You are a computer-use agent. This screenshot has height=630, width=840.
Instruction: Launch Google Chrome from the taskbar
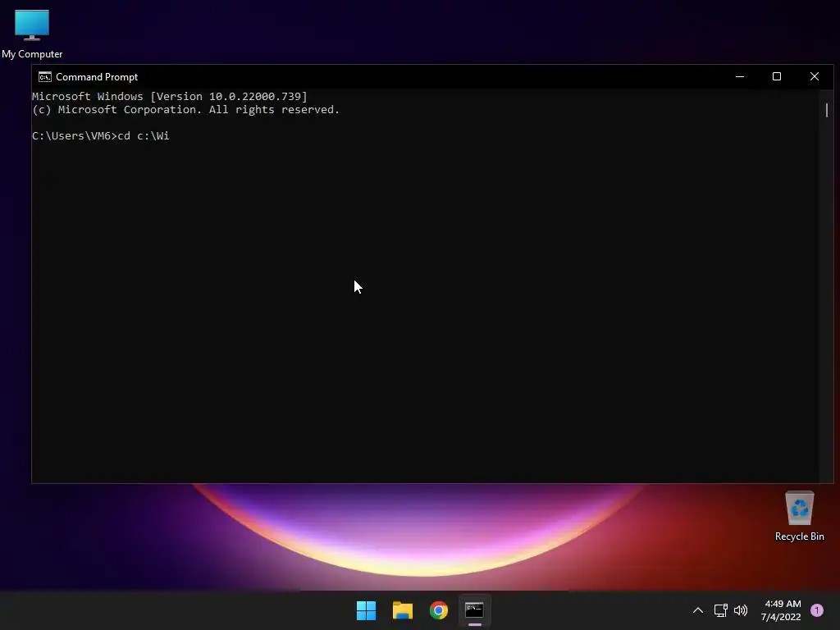pos(439,610)
